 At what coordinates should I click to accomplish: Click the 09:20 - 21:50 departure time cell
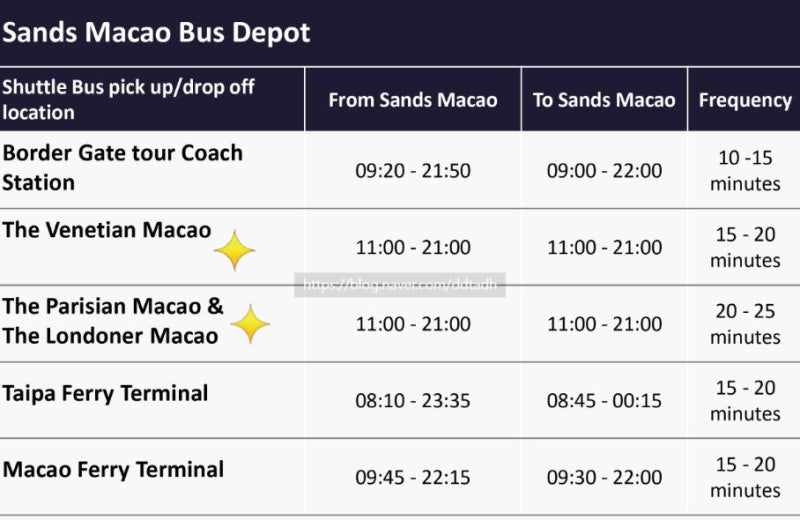(x=413, y=171)
